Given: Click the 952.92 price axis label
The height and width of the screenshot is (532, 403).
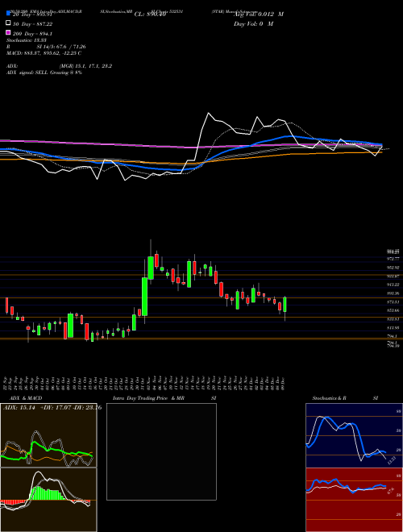Looking at the screenshot, I should (394, 268).
